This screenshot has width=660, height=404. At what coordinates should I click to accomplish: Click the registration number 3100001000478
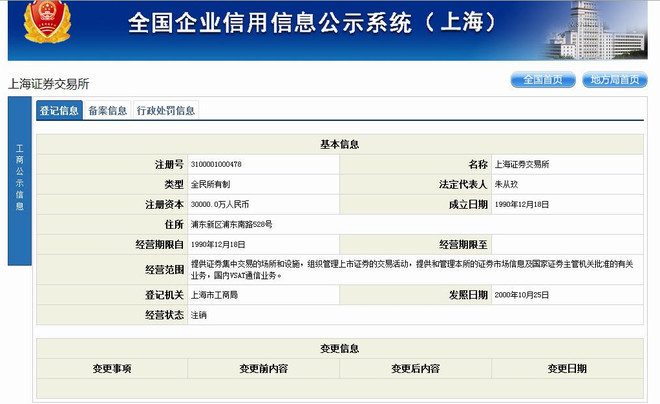point(216,164)
